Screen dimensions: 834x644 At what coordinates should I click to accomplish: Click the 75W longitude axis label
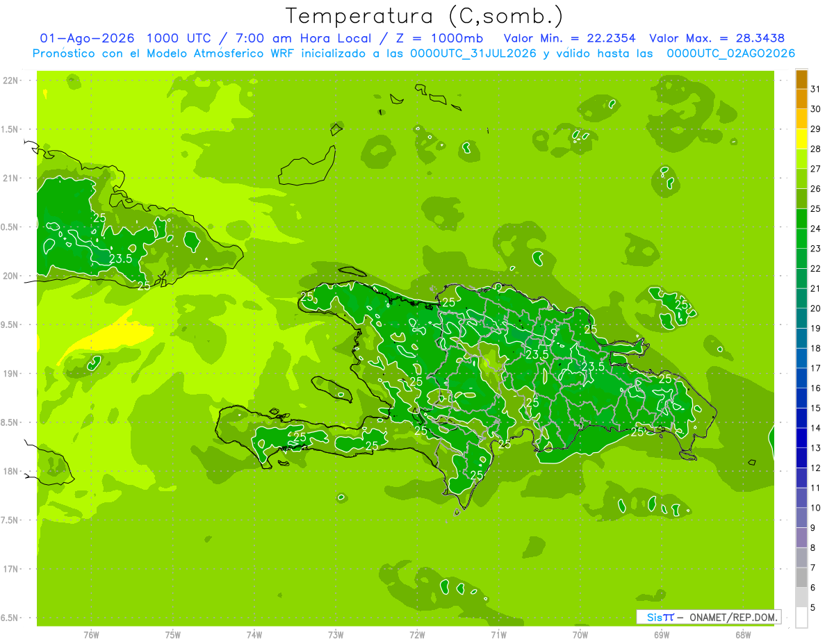point(173,635)
